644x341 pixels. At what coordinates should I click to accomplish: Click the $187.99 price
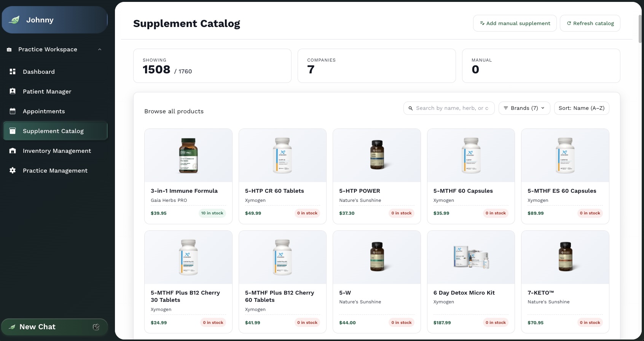(442, 323)
